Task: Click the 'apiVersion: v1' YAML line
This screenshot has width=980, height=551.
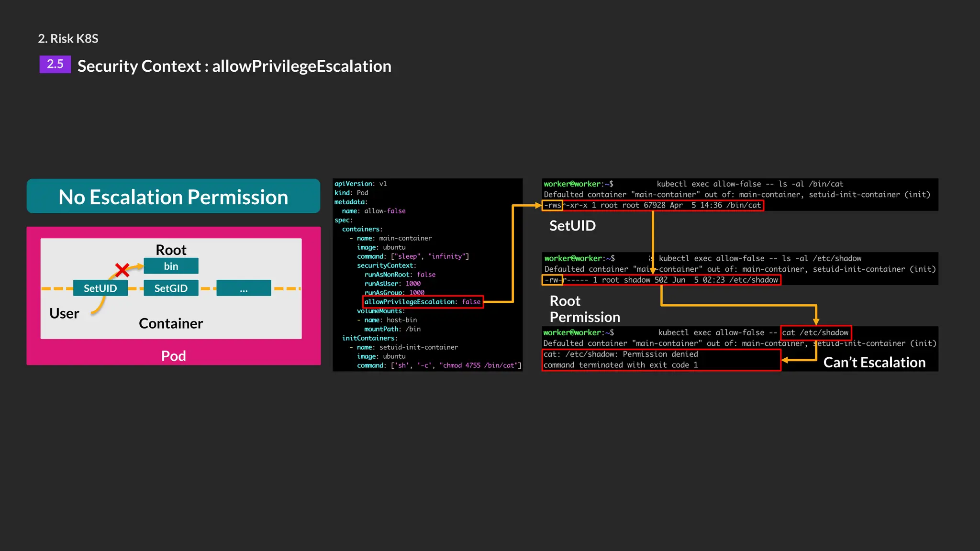Action: pyautogui.click(x=360, y=184)
